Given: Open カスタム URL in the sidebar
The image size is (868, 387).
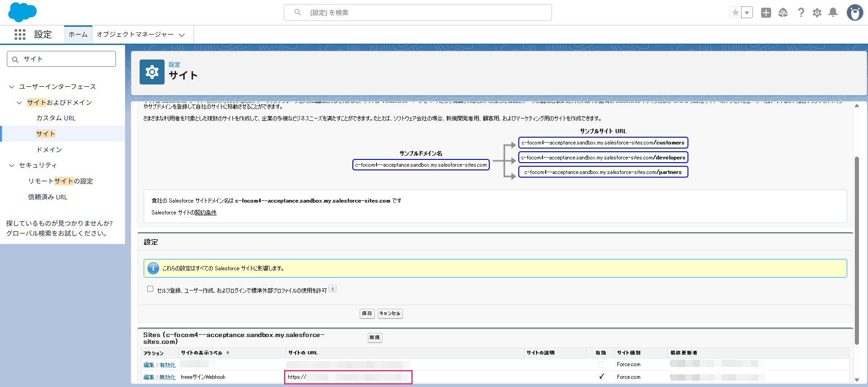Looking at the screenshot, I should (56, 118).
